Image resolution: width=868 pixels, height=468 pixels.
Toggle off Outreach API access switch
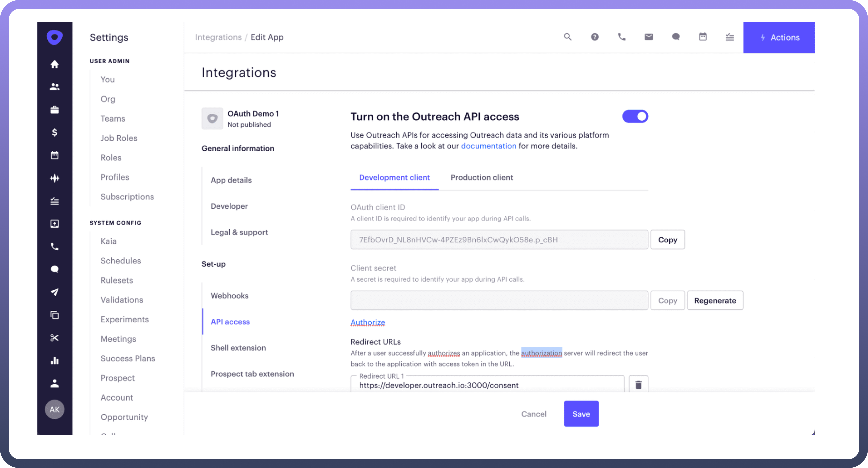coord(635,117)
